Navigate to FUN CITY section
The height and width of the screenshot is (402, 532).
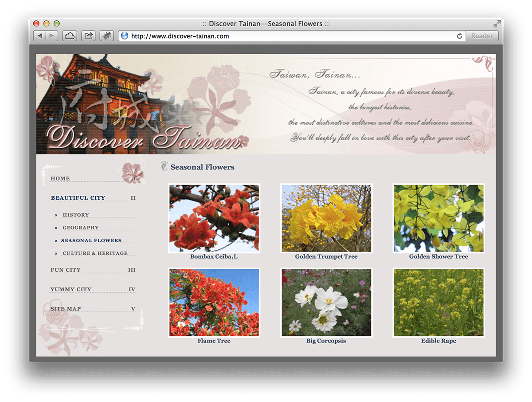(x=66, y=270)
